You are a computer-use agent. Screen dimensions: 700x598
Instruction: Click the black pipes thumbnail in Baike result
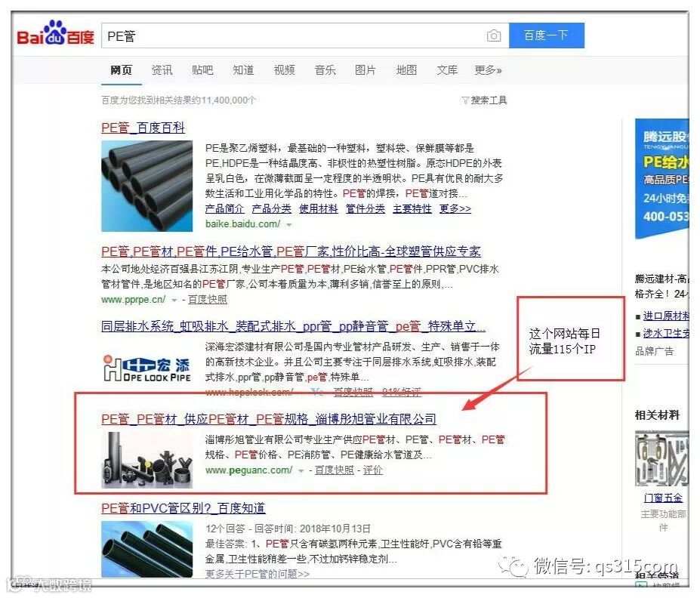tap(147, 186)
